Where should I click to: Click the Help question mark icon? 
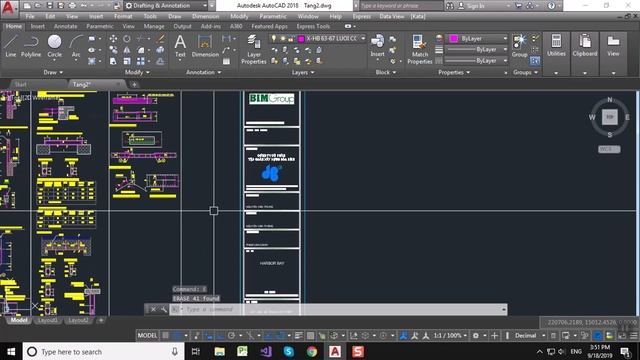coord(551,6)
